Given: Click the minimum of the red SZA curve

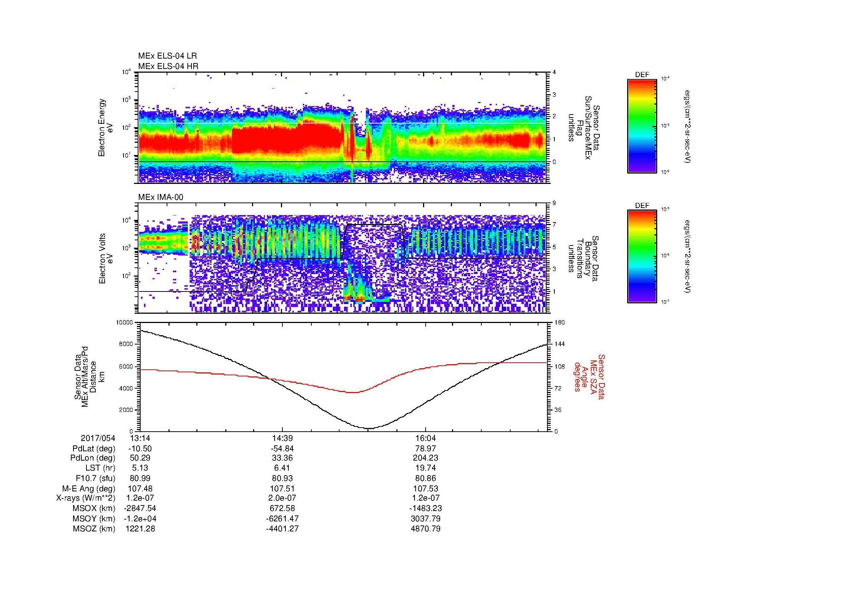Looking at the screenshot, I should (352, 392).
